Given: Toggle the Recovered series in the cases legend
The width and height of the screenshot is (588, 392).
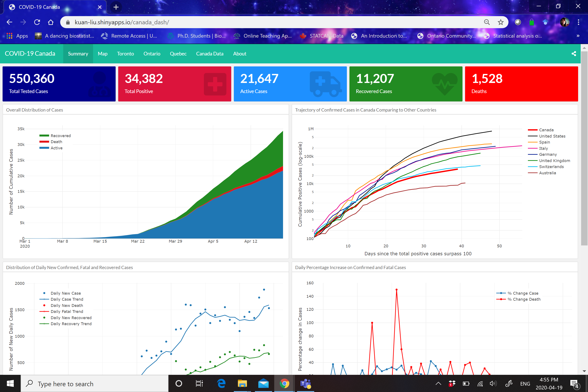Looking at the screenshot, I should (x=61, y=135).
